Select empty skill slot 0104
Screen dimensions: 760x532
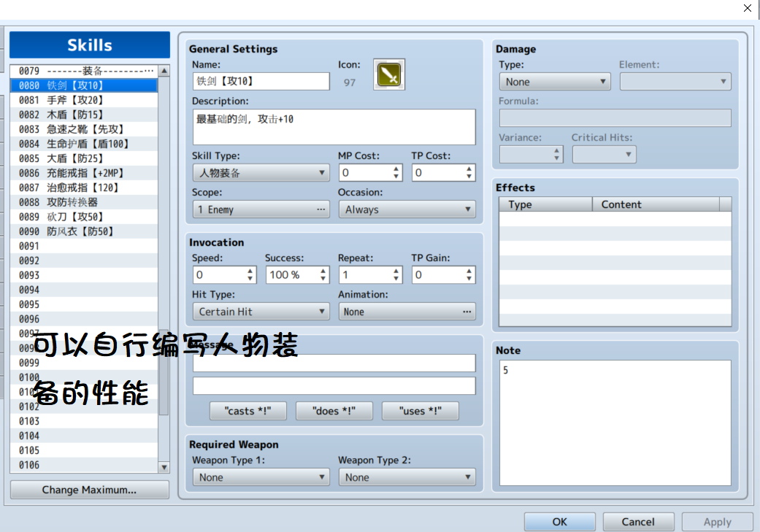(x=84, y=436)
